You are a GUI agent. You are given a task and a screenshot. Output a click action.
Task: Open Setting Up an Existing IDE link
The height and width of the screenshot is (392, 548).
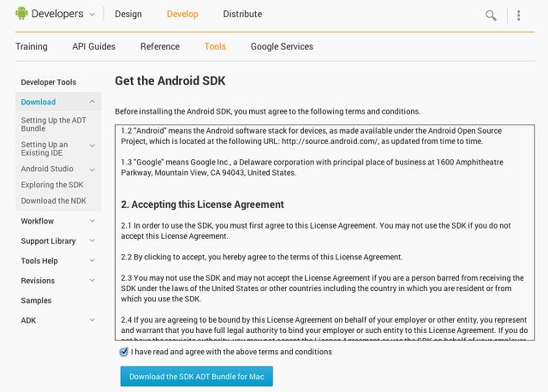click(45, 149)
